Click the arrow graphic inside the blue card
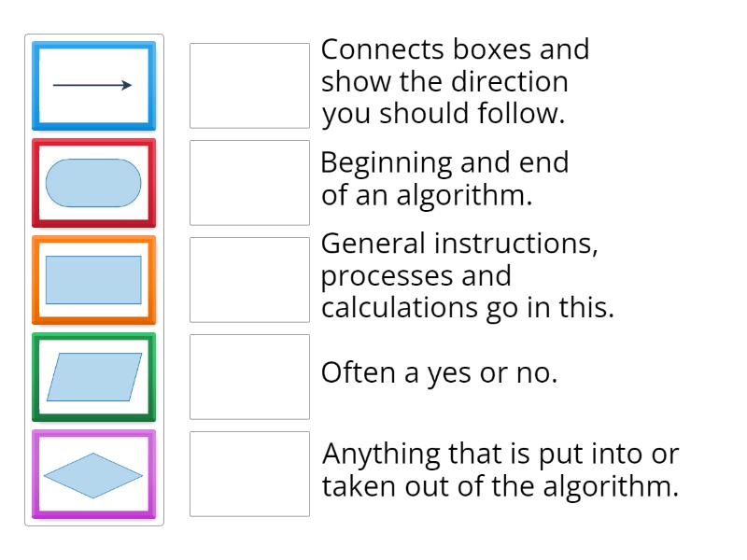The image size is (747, 560). 93,84
